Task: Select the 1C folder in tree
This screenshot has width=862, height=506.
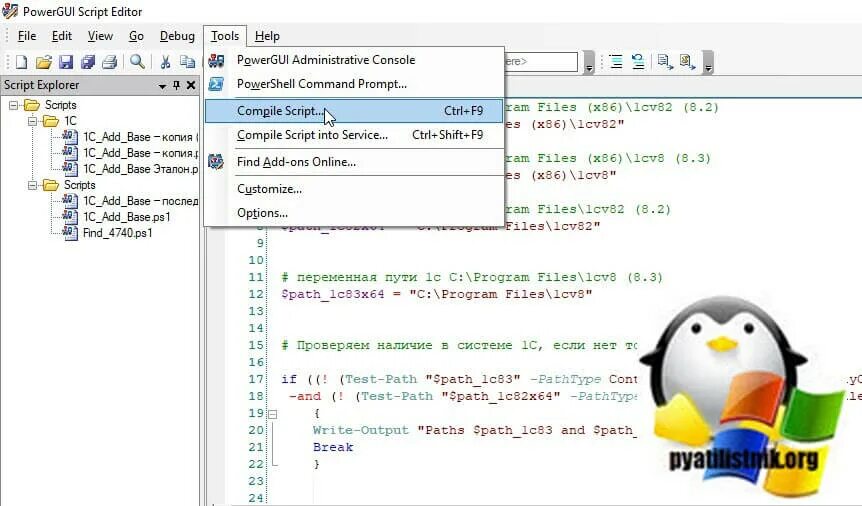Action: [x=70, y=121]
